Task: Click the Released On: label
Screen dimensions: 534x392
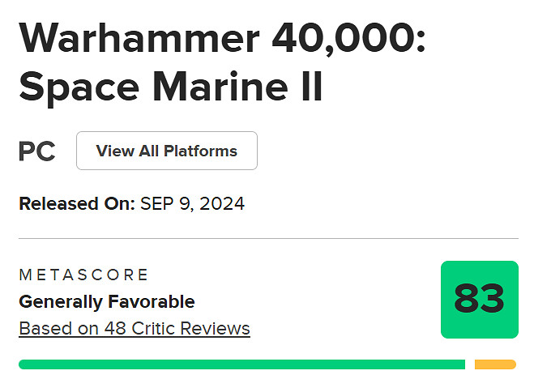Action: coord(77,203)
